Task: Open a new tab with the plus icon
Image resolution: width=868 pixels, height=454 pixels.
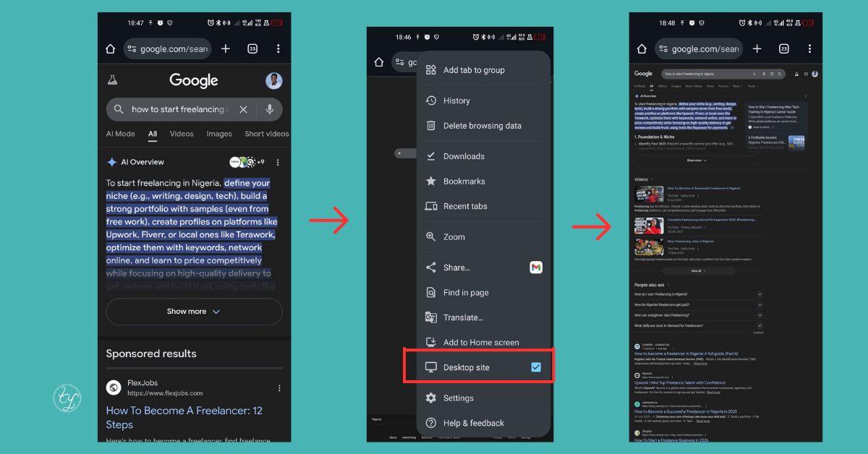Action: [x=225, y=48]
